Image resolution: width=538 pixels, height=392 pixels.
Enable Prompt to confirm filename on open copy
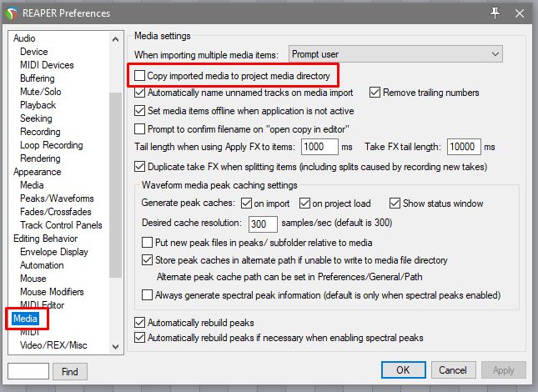tap(139, 129)
